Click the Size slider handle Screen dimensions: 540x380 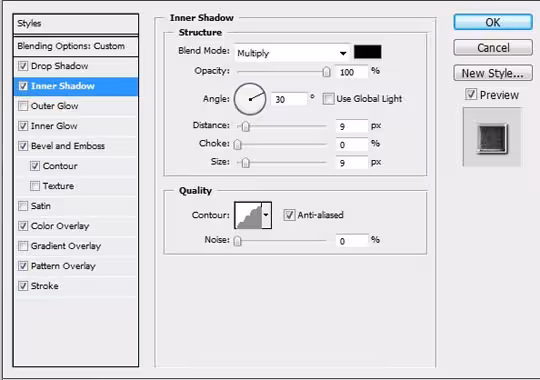[x=245, y=162]
